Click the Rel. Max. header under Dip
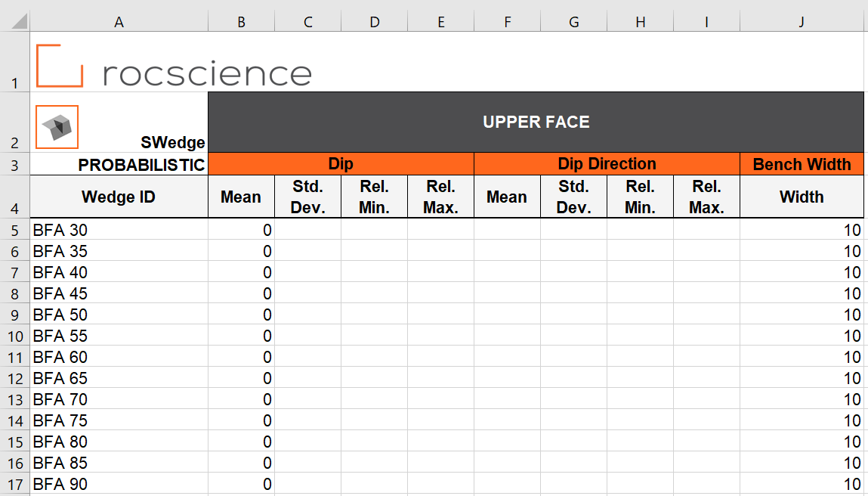The image size is (868, 496). coord(440,197)
